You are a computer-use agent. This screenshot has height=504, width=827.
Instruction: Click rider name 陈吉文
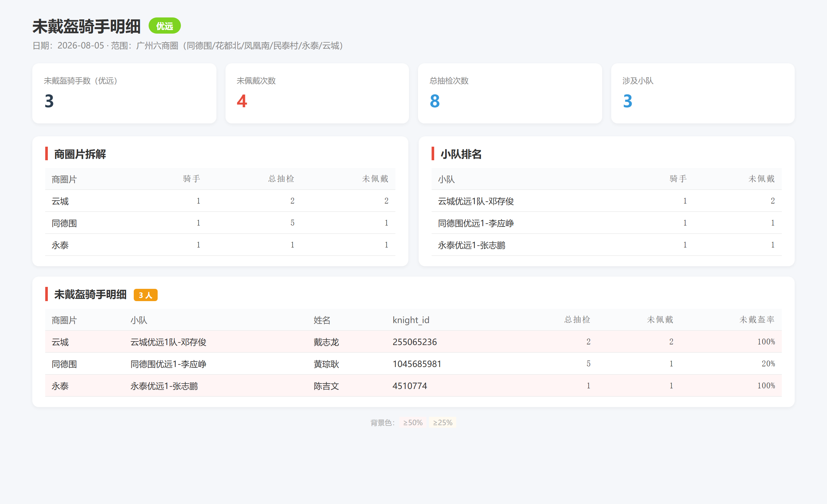326,386
